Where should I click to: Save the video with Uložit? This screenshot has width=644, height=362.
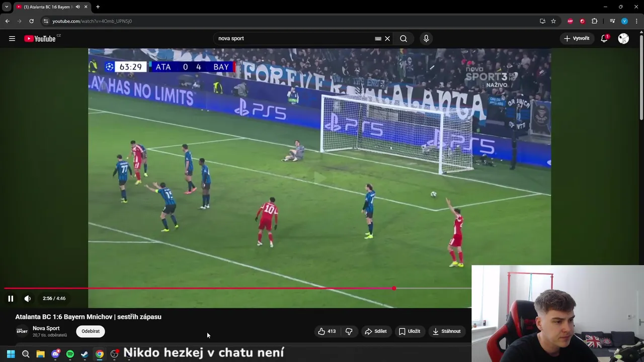(x=410, y=331)
